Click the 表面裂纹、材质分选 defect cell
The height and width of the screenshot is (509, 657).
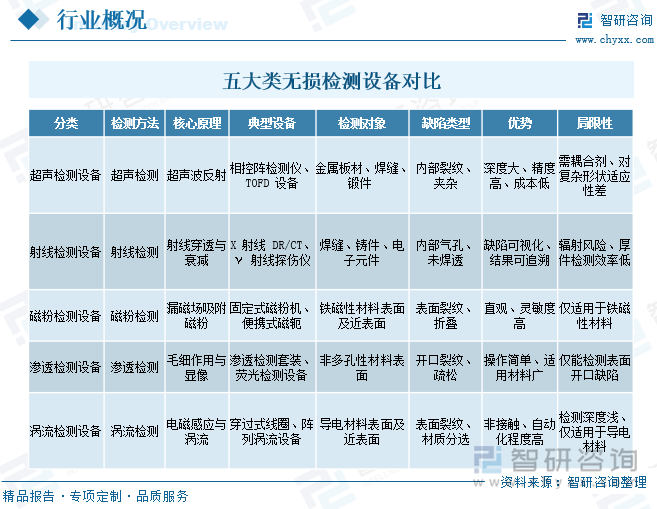[x=445, y=431]
